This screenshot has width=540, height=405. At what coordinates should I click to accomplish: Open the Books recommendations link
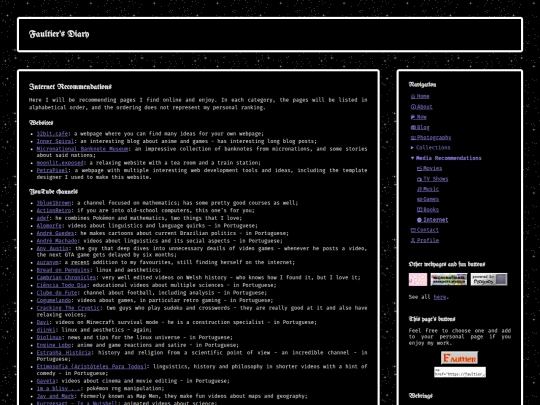pos(428,209)
